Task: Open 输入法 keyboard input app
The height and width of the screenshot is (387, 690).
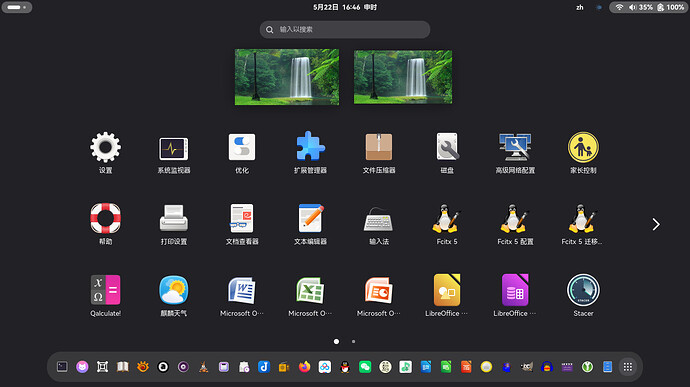Action: [378, 224]
